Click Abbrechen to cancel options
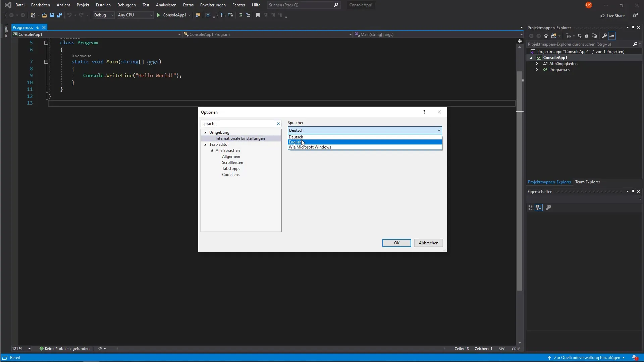Screen dimensions: 644x362 [x=428, y=243]
